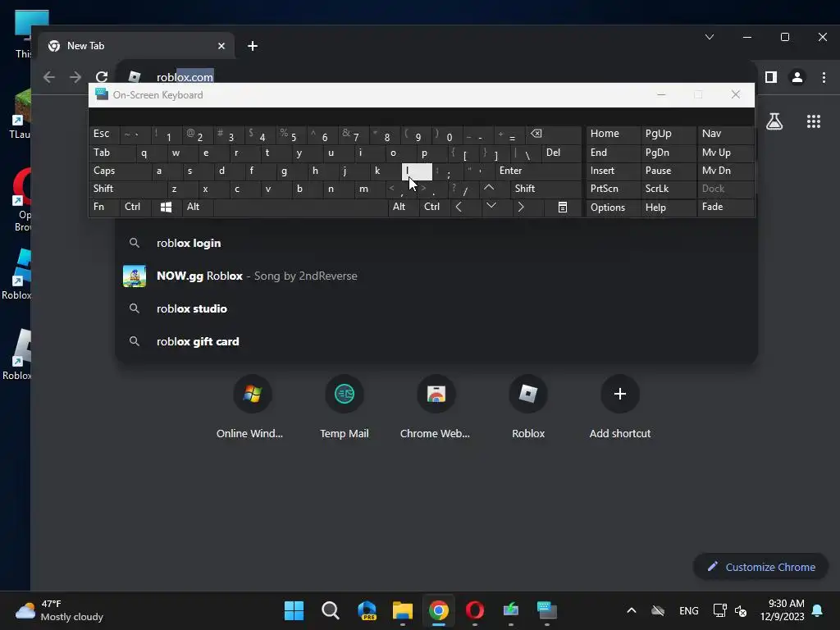Go back in Chrome history
The width and height of the screenshot is (840, 630).
coord(48,77)
